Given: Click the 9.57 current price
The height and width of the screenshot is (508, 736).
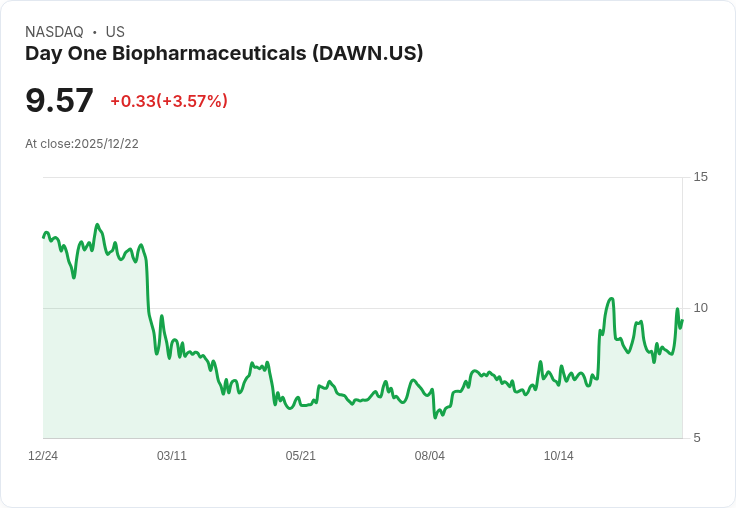Looking at the screenshot, I should [x=59, y=100].
